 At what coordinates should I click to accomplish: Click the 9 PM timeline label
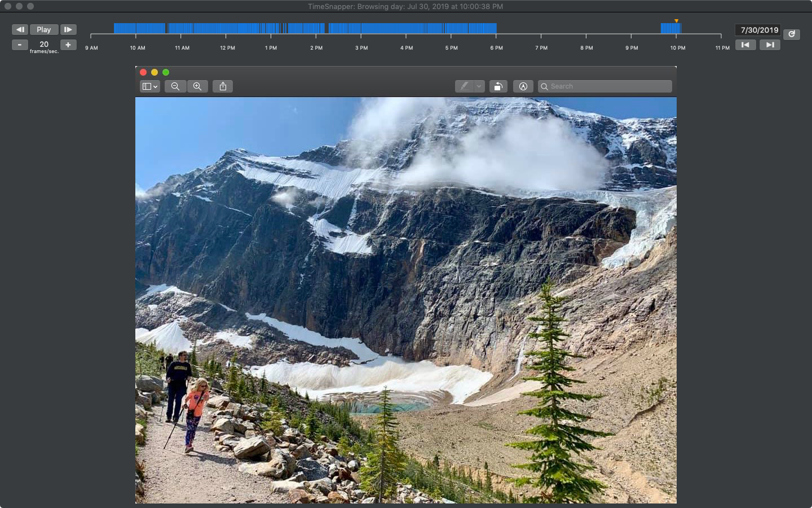pyautogui.click(x=632, y=48)
